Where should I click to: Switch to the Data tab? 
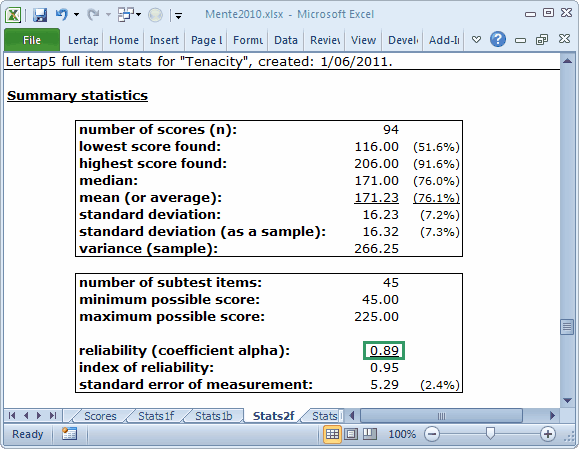coord(286,40)
